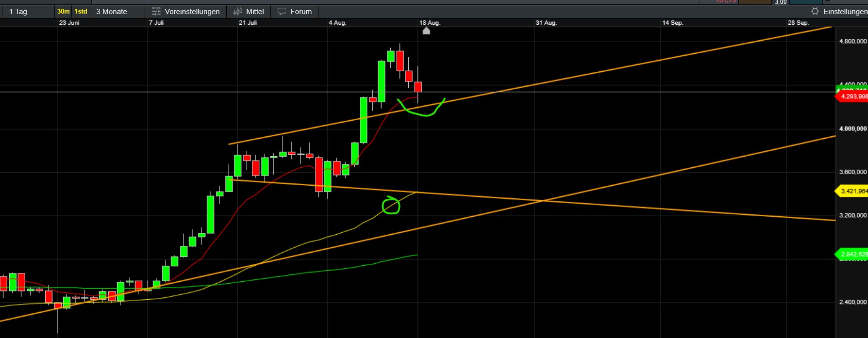Screen dimensions: 868x338
Task: Click the red 4.293,998 price label
Action: click(x=852, y=97)
